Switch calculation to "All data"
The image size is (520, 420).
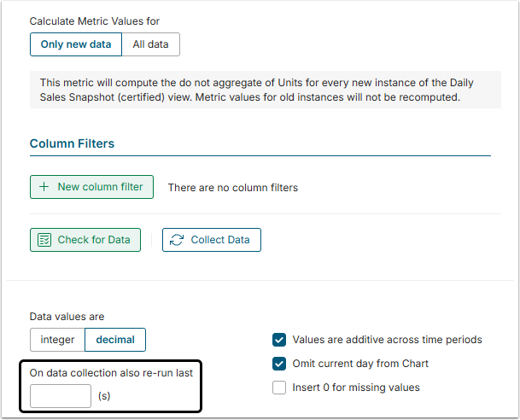tap(150, 44)
